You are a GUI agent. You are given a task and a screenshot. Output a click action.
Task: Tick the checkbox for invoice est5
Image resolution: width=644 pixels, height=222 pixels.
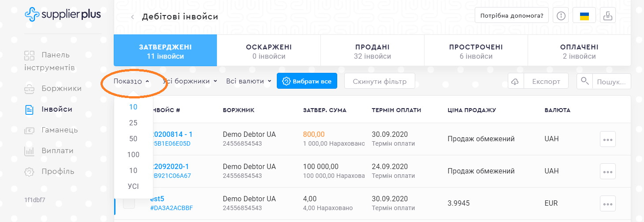click(x=129, y=203)
